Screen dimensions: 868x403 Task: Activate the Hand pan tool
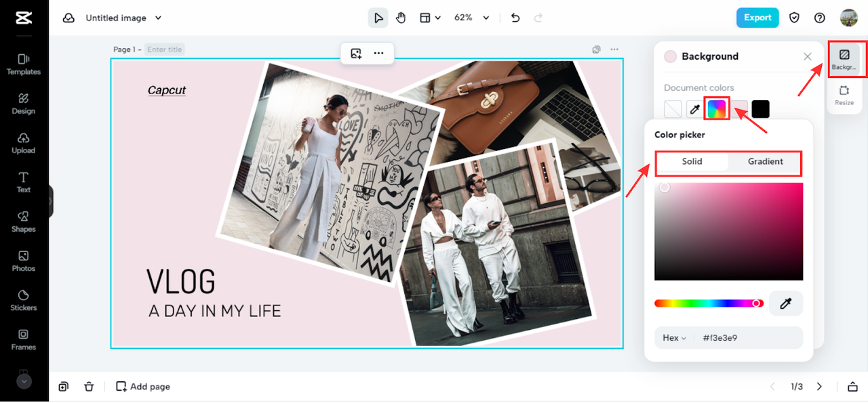(x=401, y=18)
